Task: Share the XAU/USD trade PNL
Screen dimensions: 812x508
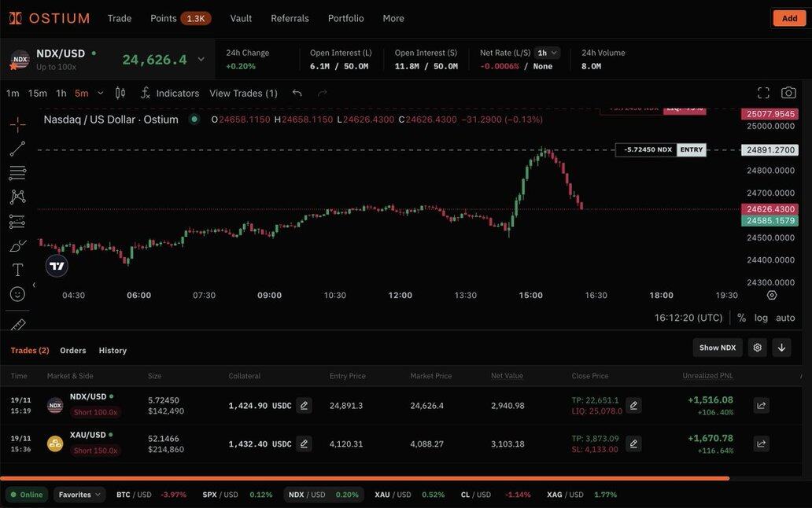Action: (x=761, y=444)
